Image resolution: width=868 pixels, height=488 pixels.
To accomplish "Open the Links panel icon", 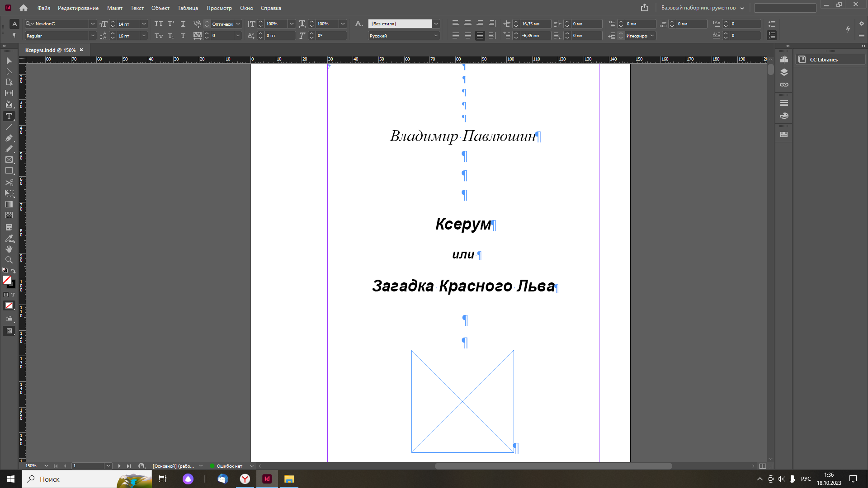I will [784, 84].
